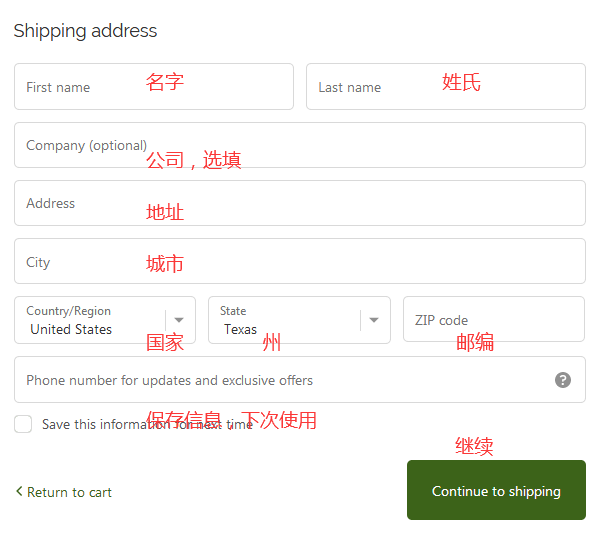Enable the Save this information checkbox
The width and height of the screenshot is (606, 544).
click(23, 424)
